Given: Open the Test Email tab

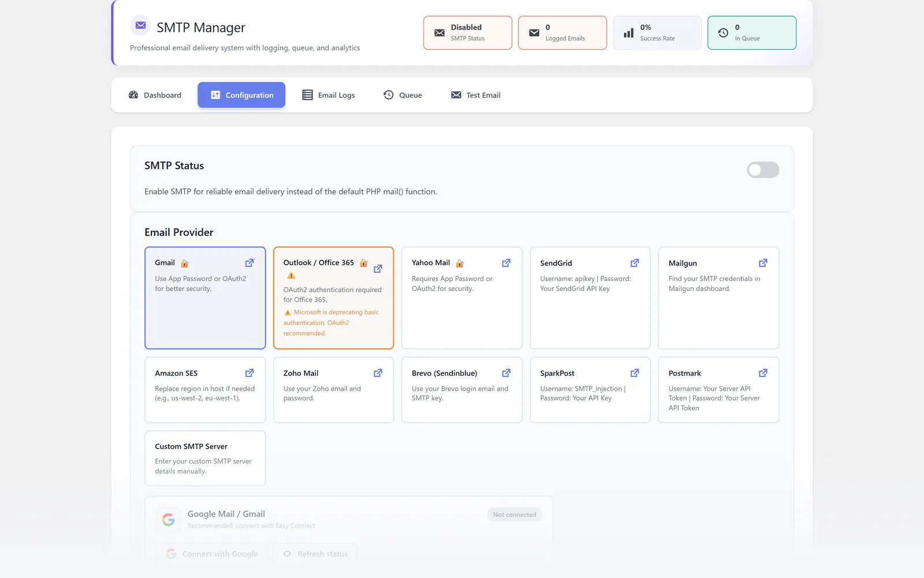Looking at the screenshot, I should tap(476, 95).
